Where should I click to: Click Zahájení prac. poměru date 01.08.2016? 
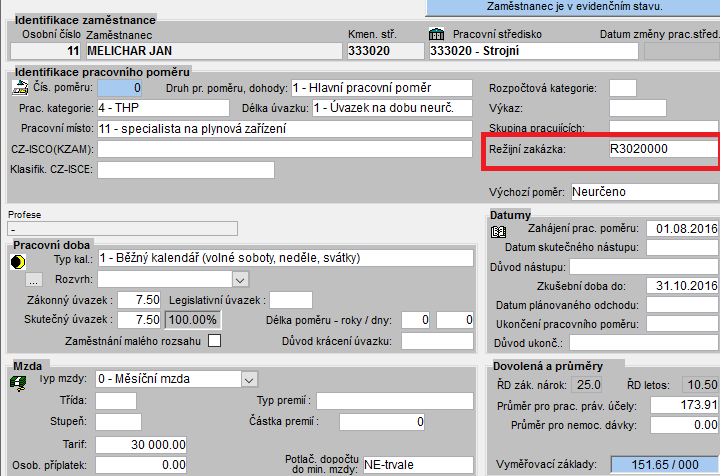point(682,229)
